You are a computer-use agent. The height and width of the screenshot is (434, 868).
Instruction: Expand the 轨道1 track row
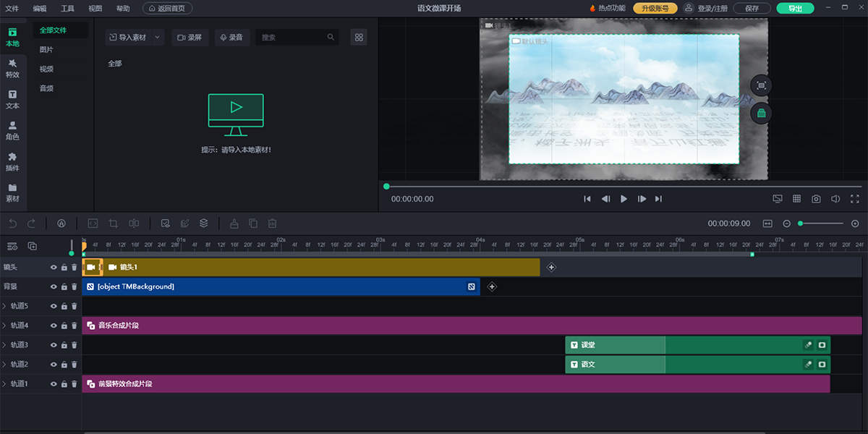click(x=5, y=384)
